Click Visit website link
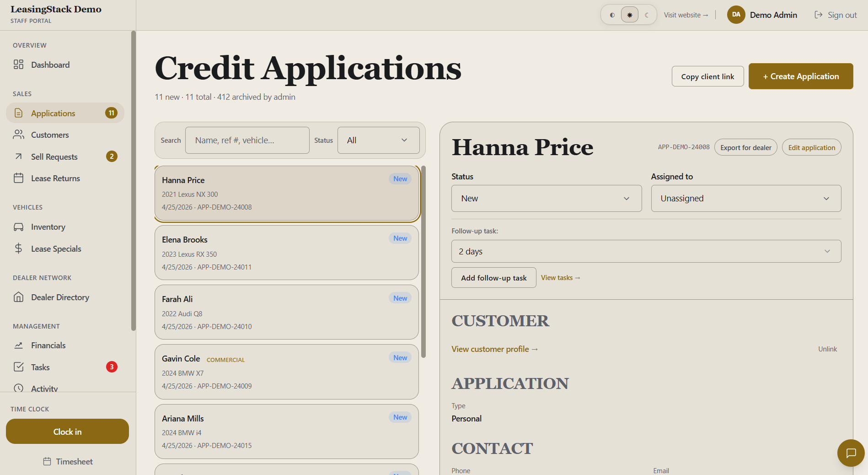868x475 pixels. (x=686, y=15)
